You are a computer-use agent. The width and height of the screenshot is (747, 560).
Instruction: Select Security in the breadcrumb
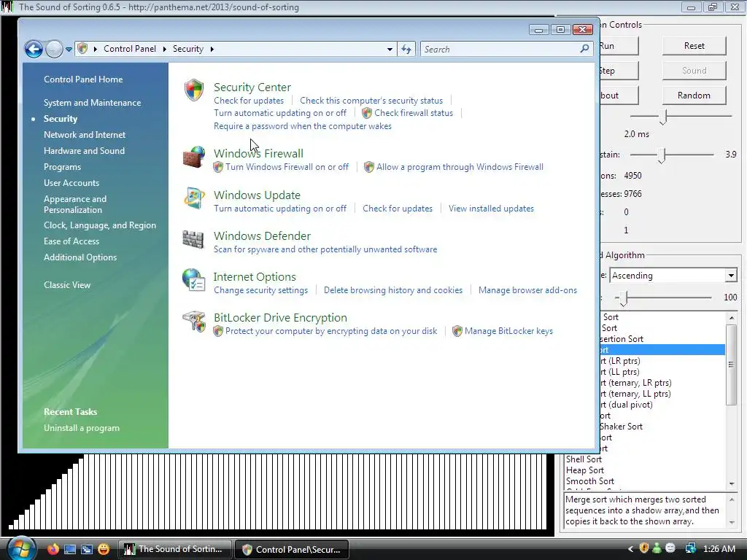tap(187, 49)
